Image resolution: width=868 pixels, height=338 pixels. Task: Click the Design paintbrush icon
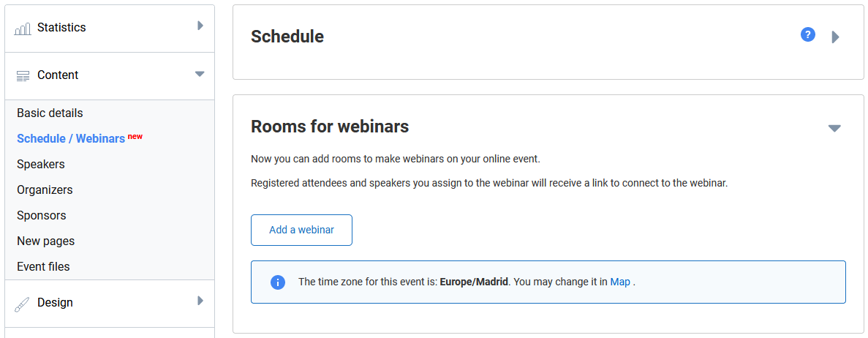click(x=23, y=304)
